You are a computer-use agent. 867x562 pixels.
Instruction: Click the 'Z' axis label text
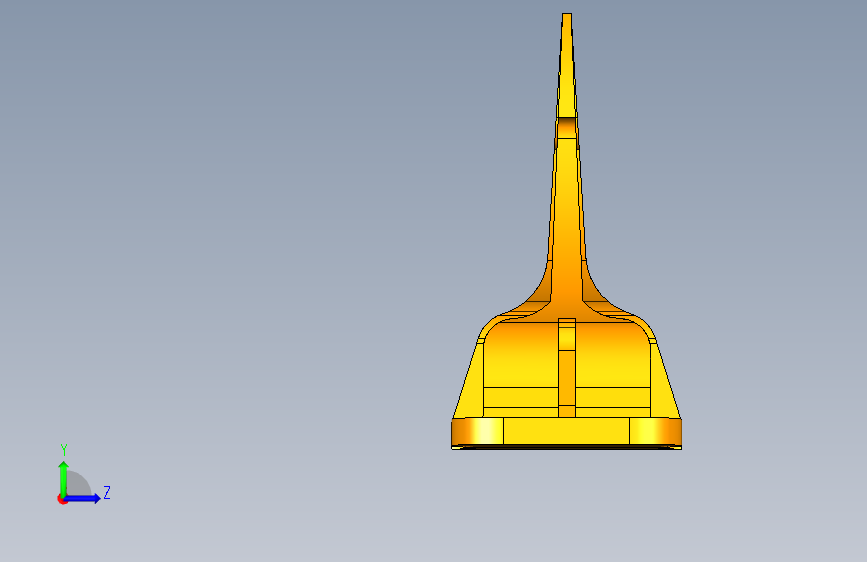pos(107,492)
